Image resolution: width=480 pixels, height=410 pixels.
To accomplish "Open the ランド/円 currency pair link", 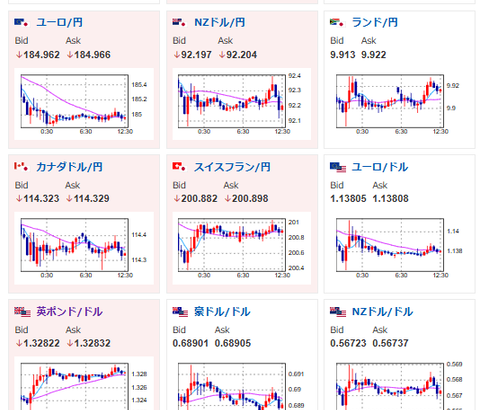I will [375, 23].
